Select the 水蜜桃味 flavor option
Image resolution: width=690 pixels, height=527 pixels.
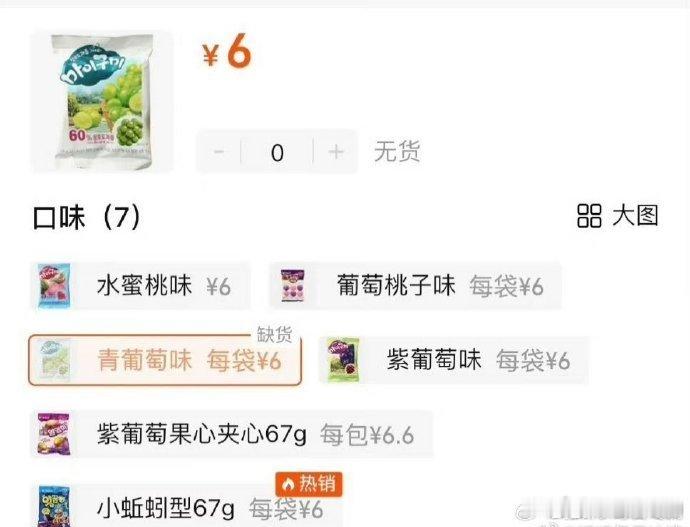(140, 286)
